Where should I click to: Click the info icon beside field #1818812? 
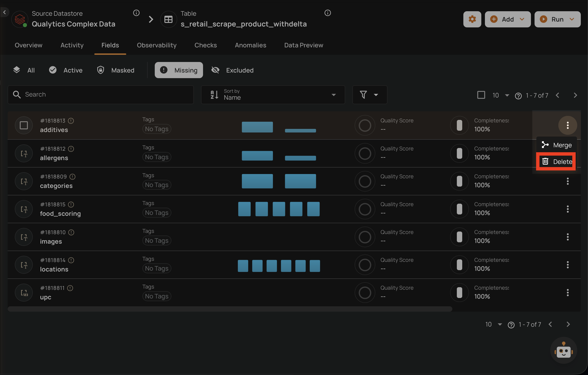pos(71,149)
